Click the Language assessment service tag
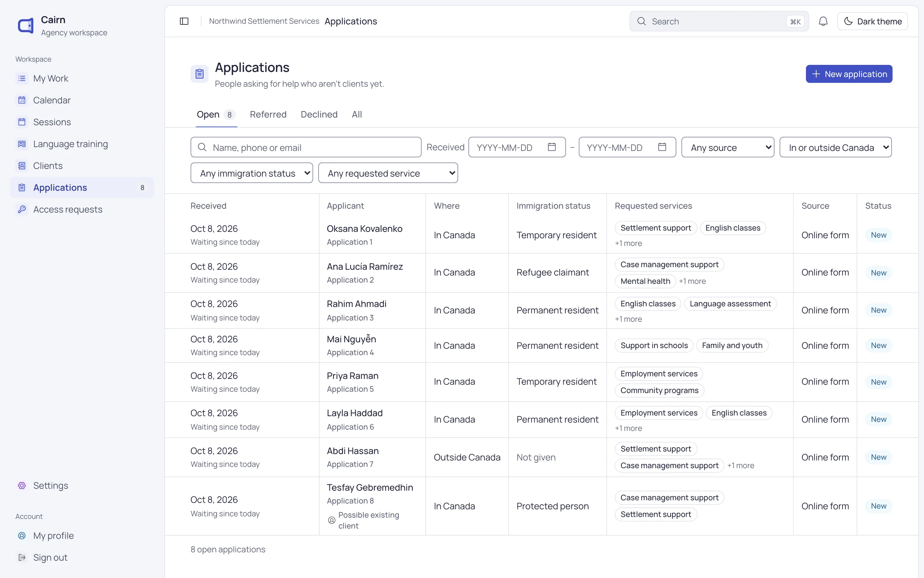 click(x=730, y=304)
